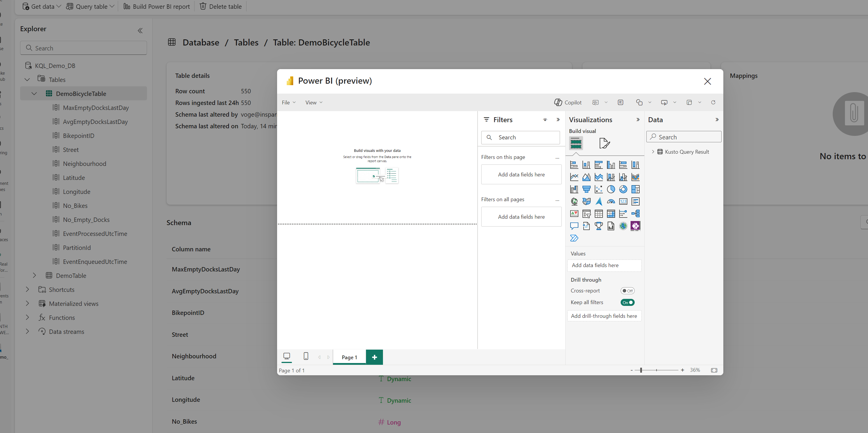Select the KPI visual
The image size is (868, 433).
tap(574, 214)
